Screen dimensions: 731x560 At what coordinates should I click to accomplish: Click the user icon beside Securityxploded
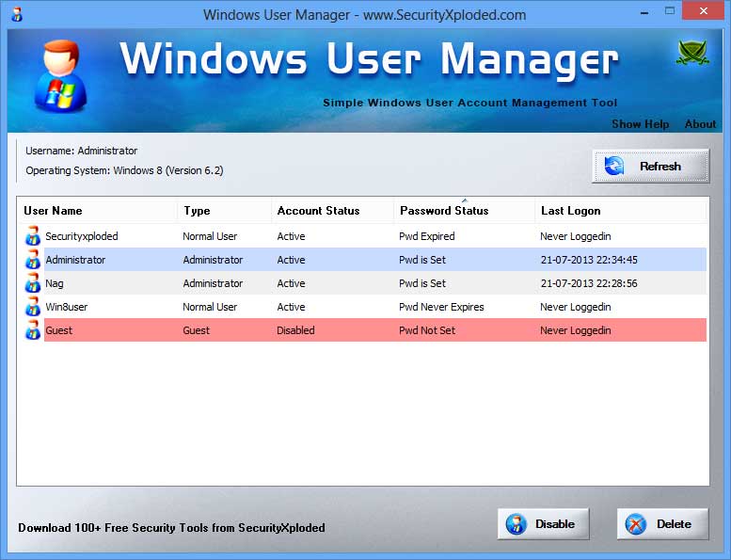coord(33,236)
